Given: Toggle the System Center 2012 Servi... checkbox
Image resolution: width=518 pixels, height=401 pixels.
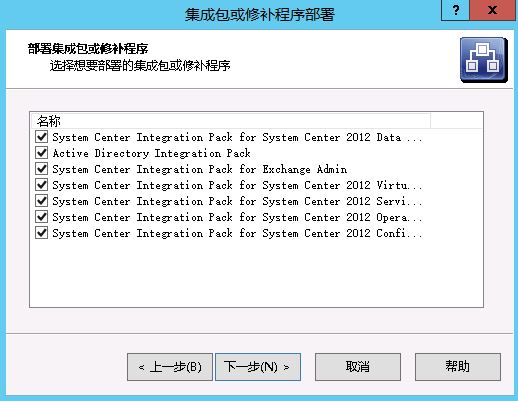Looking at the screenshot, I should pyautogui.click(x=42, y=201).
